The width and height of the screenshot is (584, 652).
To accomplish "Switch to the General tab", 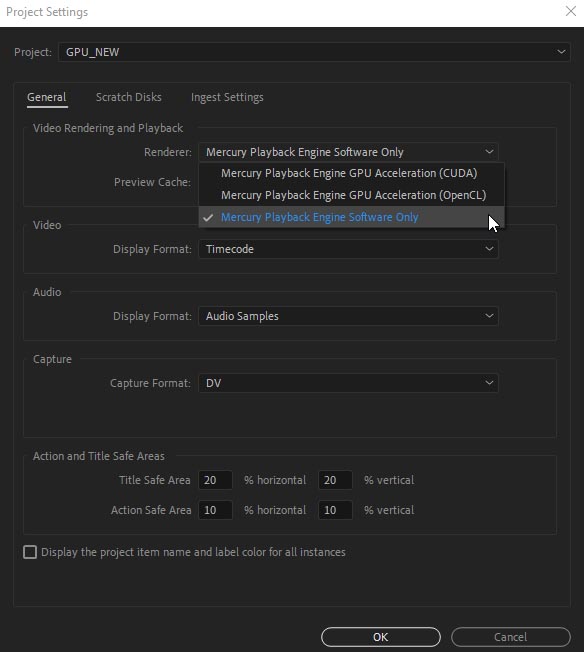I will tap(47, 97).
